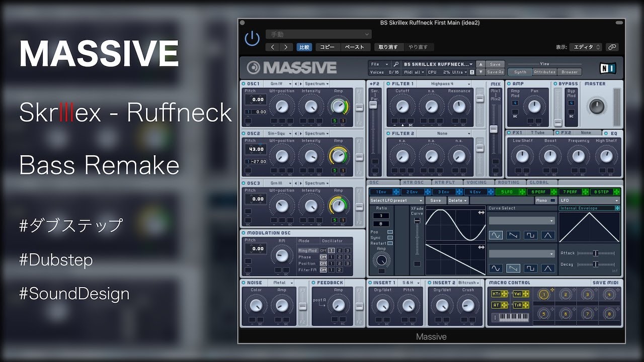
Task: Click the link chain icon in plugin header
Action: [612, 47]
